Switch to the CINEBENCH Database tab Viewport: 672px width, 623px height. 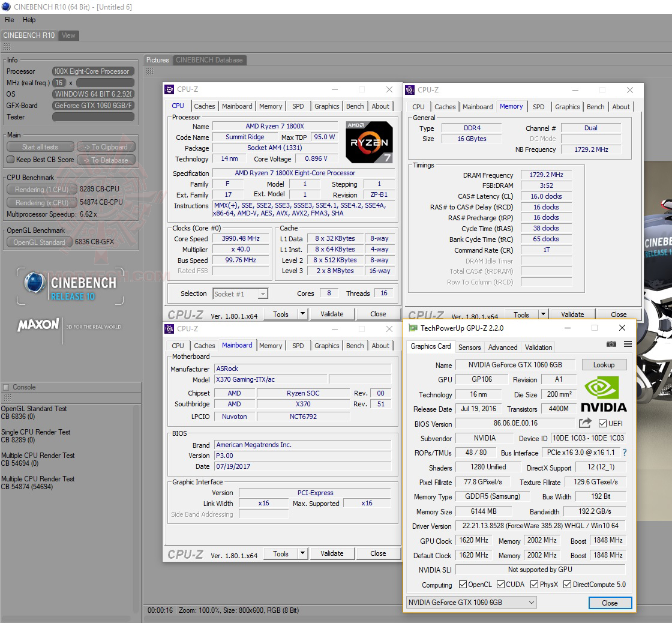(209, 60)
